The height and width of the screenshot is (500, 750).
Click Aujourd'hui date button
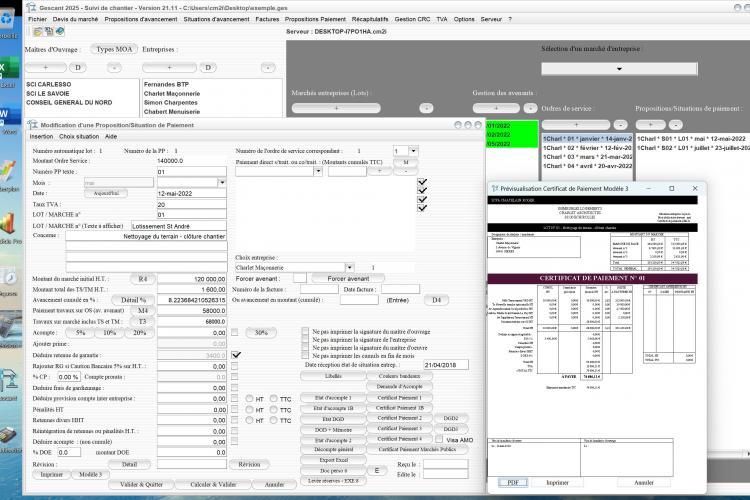pos(106,193)
